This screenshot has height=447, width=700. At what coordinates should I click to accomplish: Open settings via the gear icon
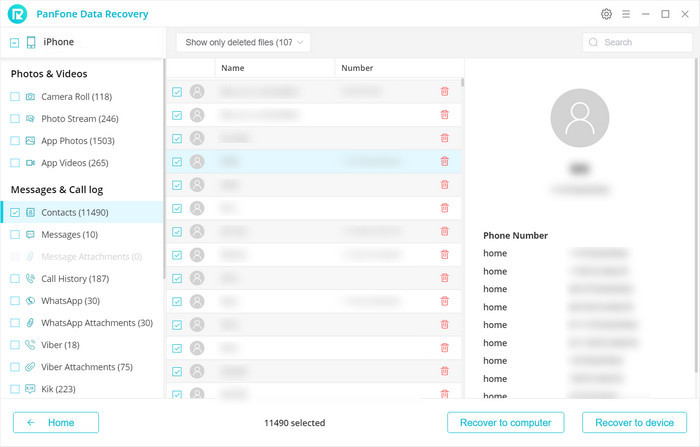coord(606,14)
